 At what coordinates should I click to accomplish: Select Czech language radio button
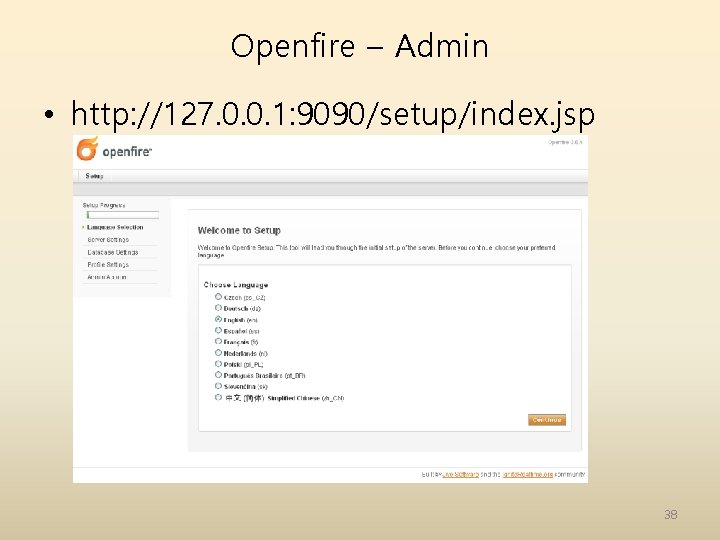tap(219, 297)
